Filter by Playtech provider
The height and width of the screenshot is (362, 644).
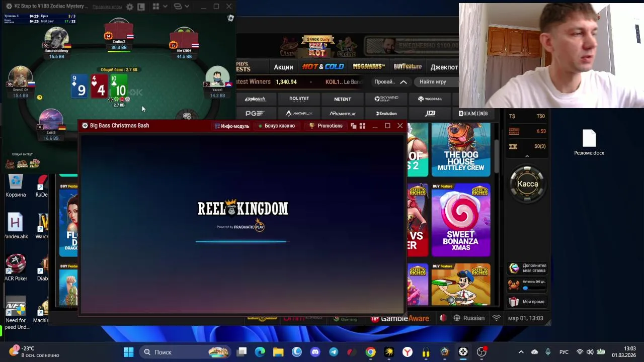click(255, 99)
